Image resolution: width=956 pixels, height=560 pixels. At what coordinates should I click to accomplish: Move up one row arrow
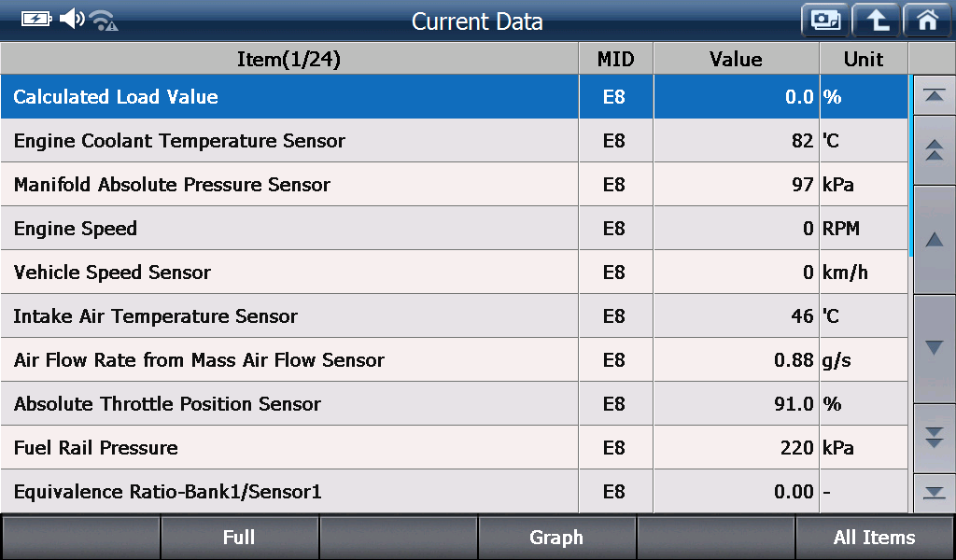934,240
